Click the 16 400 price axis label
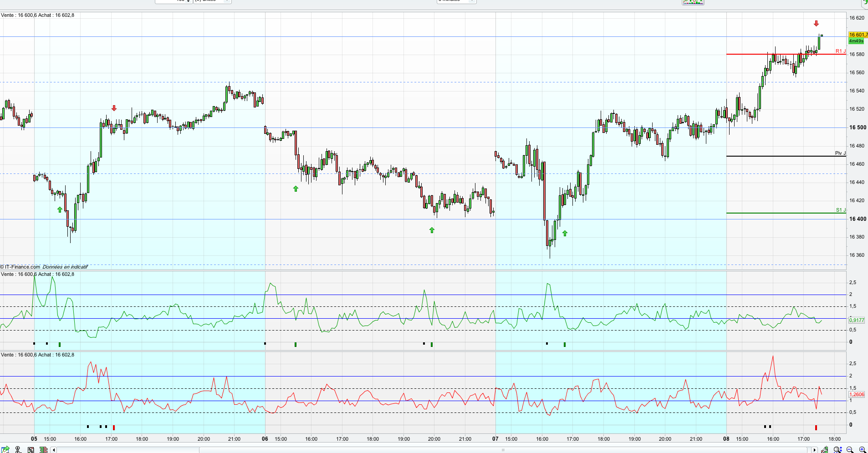The image size is (868, 453). pos(858,219)
